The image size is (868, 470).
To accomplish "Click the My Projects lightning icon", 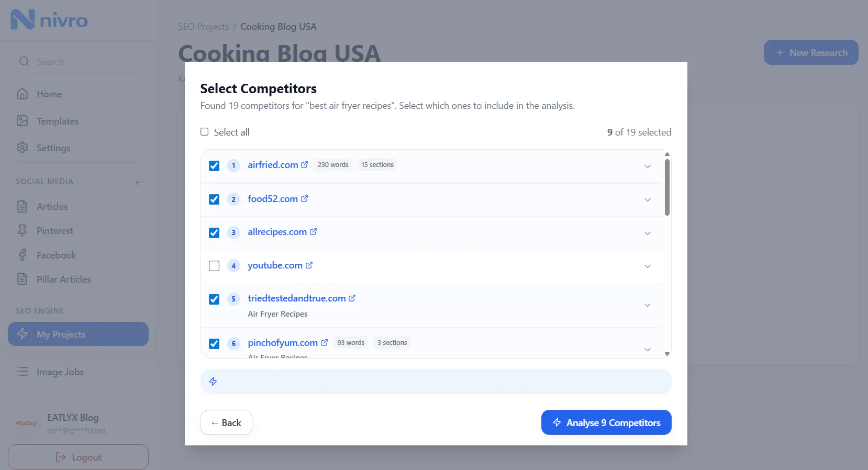I will (22, 334).
